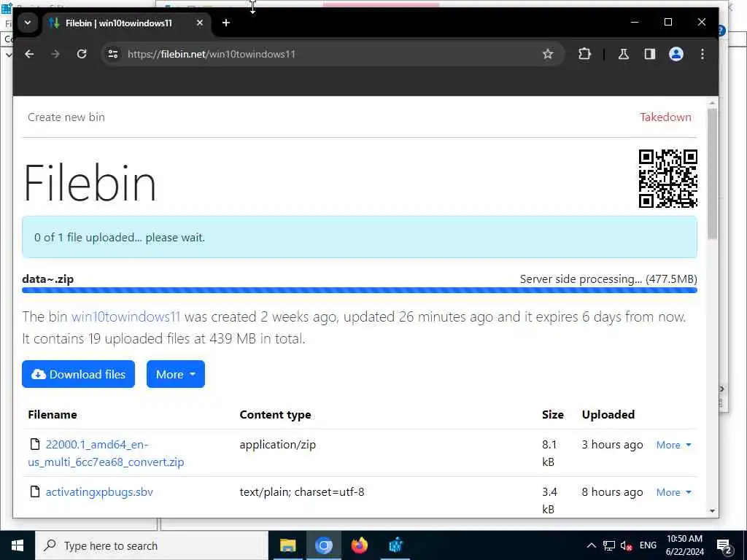This screenshot has height=560, width=747.
Task: Expand More menu for activatingxpbugs.sbv row
Action: pos(673,492)
